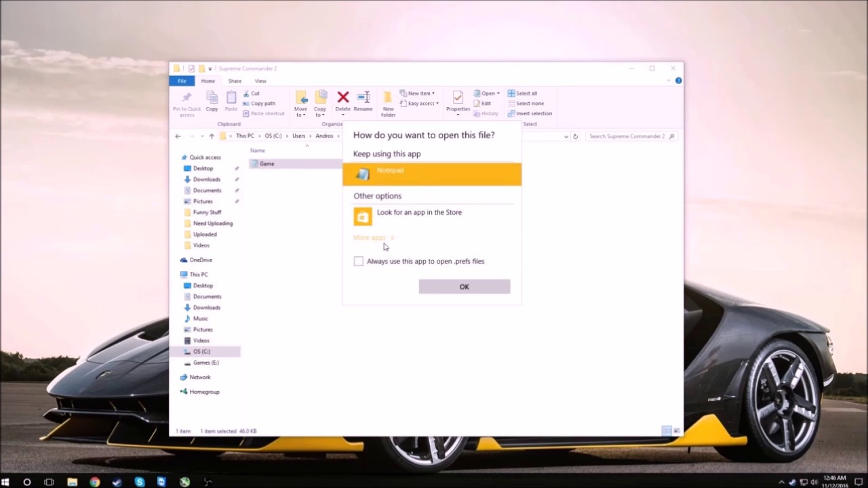Confirm with the OK button
The height and width of the screenshot is (488, 868).
click(465, 287)
